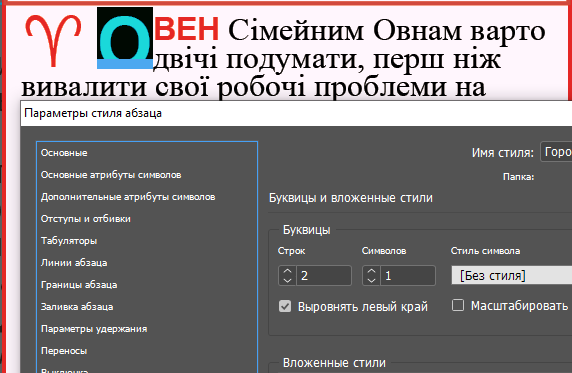Screen dimensions: 572x373
Task: Click the highlighted drop cap letter О
Action: pos(125,38)
